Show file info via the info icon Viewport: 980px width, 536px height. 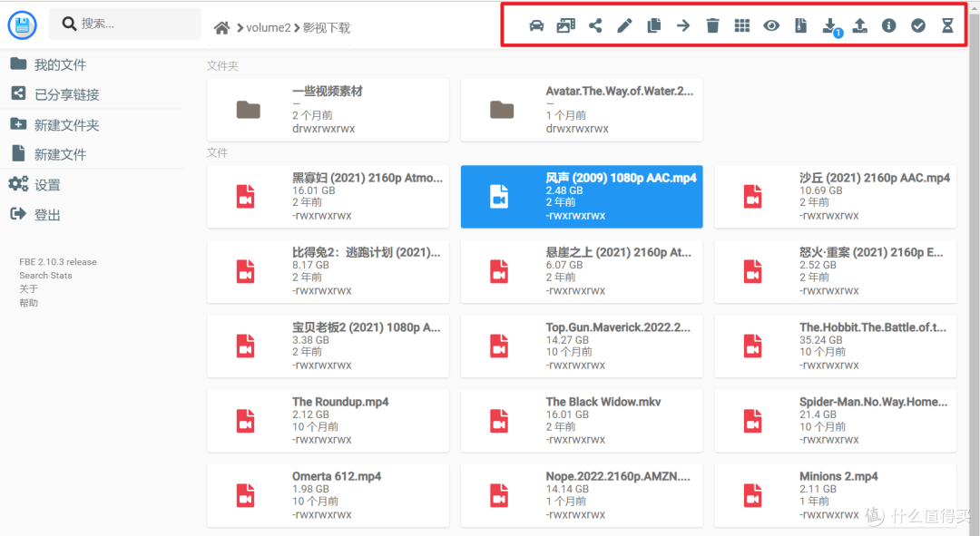[888, 25]
